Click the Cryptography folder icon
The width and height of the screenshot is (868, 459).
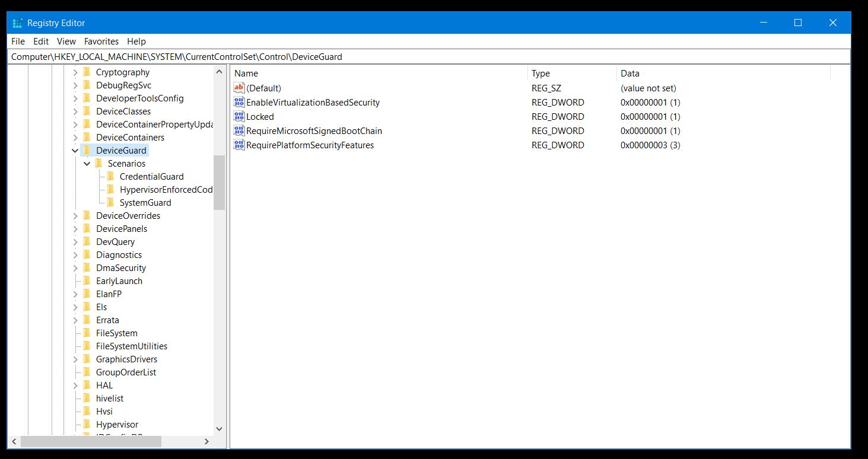point(87,72)
